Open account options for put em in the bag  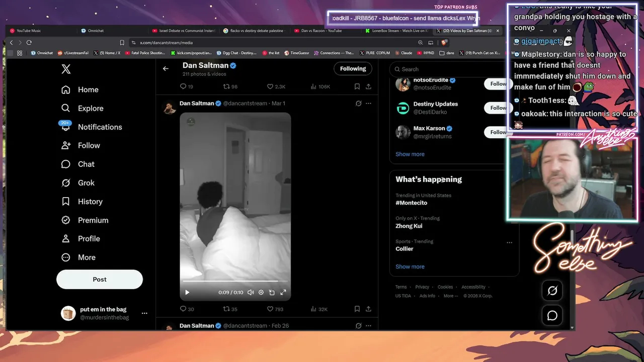[x=144, y=313]
